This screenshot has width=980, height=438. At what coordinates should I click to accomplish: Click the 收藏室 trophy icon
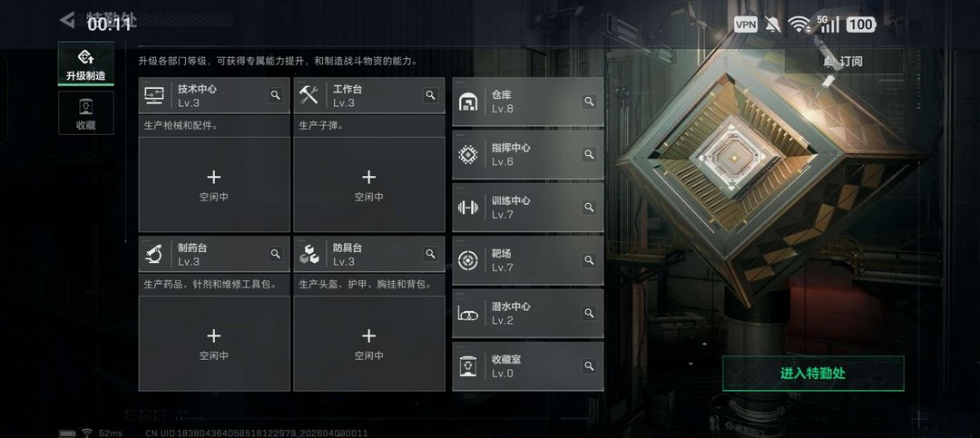pos(467,366)
